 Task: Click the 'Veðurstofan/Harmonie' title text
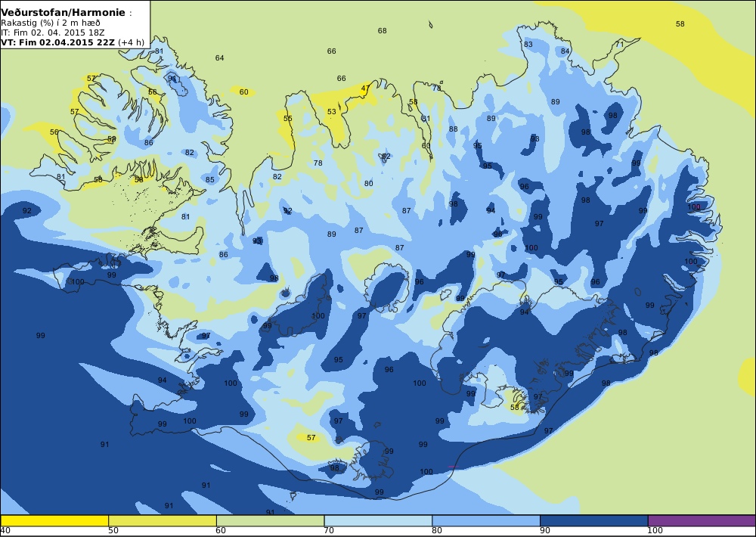[x=64, y=13]
